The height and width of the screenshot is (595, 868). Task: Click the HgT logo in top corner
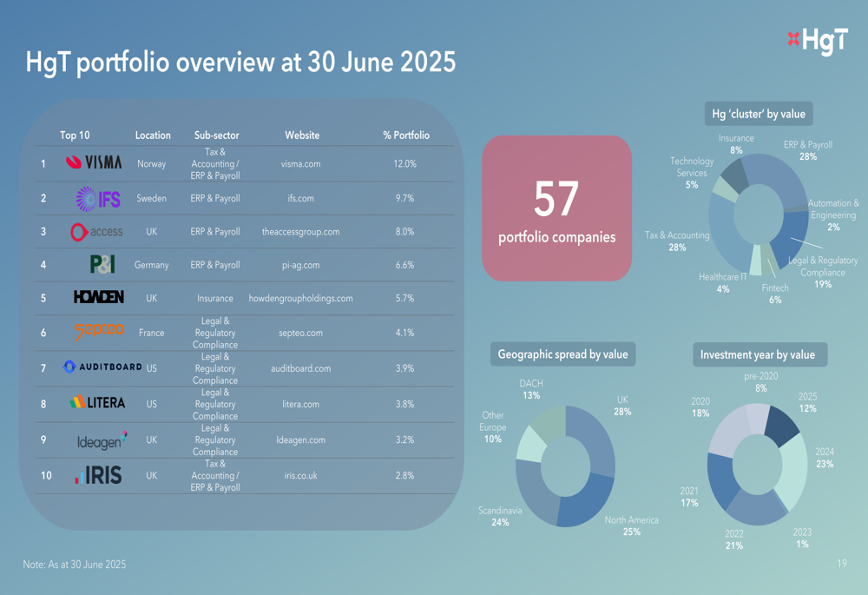pyautogui.click(x=816, y=41)
